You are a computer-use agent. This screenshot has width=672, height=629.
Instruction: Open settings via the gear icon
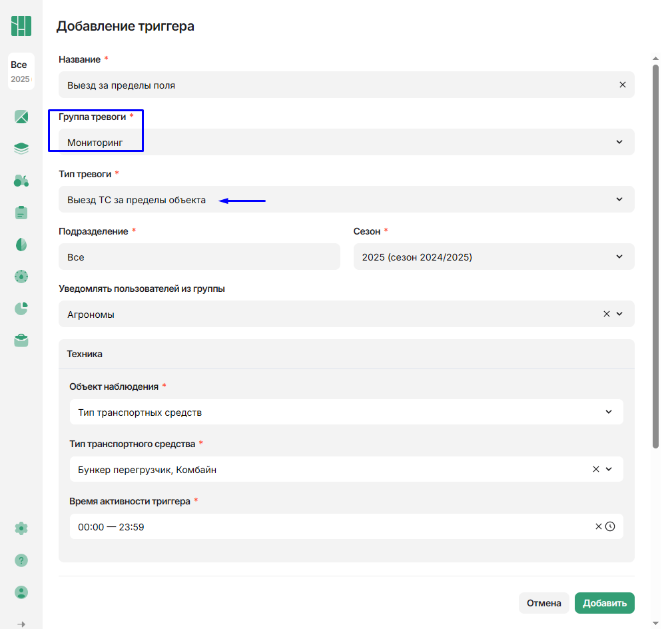click(21, 528)
